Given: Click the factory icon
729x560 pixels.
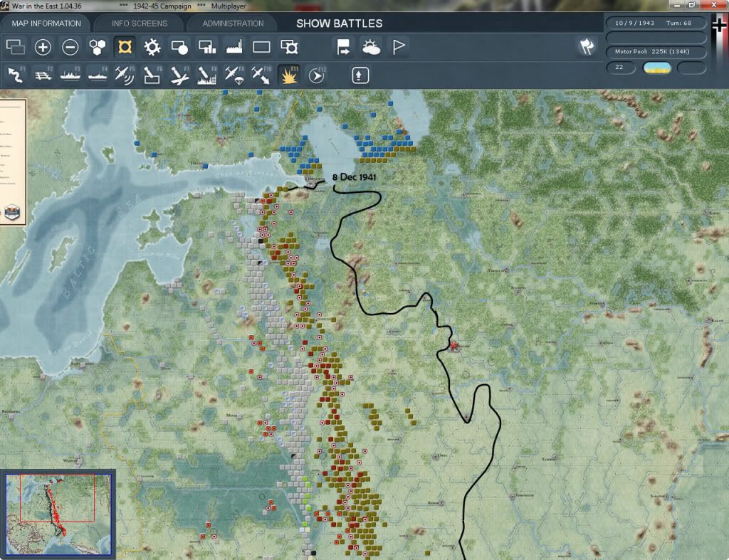Looking at the screenshot, I should coord(234,47).
